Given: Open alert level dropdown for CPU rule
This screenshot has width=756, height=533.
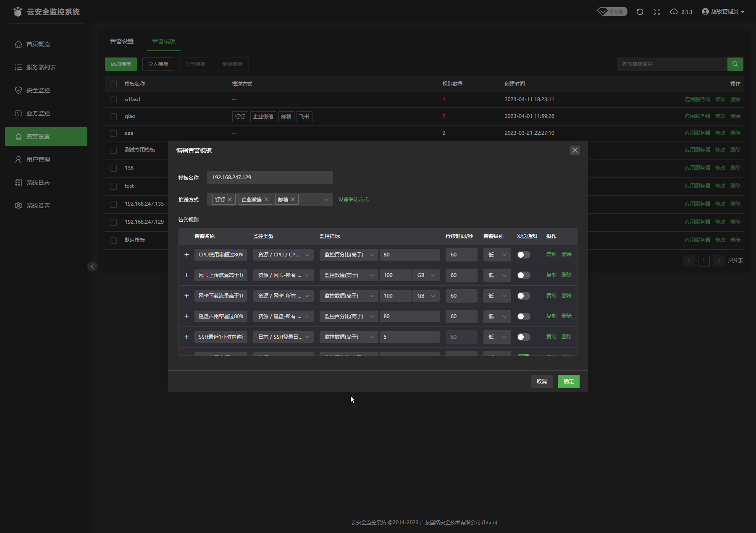Looking at the screenshot, I should coord(497,255).
